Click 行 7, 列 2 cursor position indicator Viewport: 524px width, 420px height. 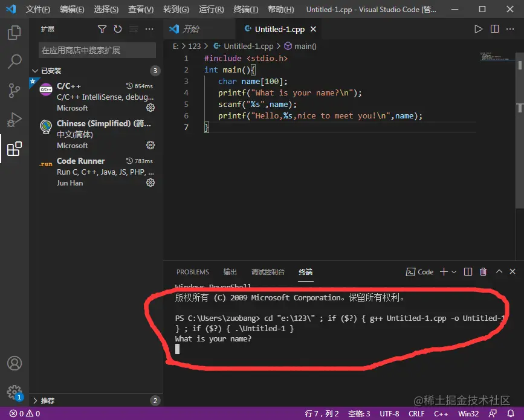(x=322, y=413)
